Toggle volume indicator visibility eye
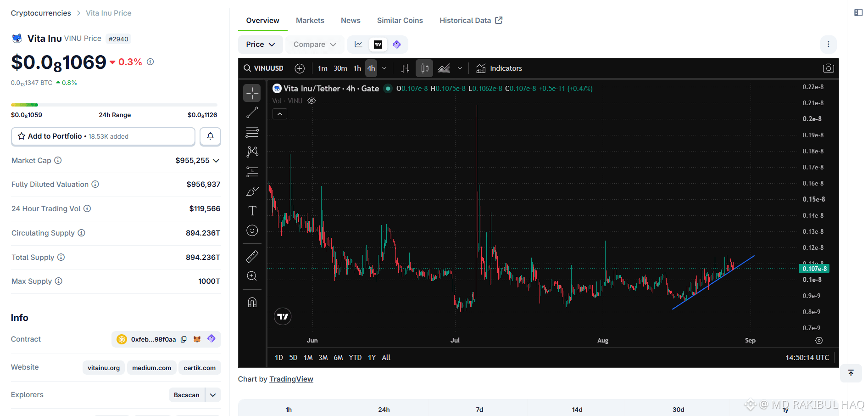 [312, 101]
